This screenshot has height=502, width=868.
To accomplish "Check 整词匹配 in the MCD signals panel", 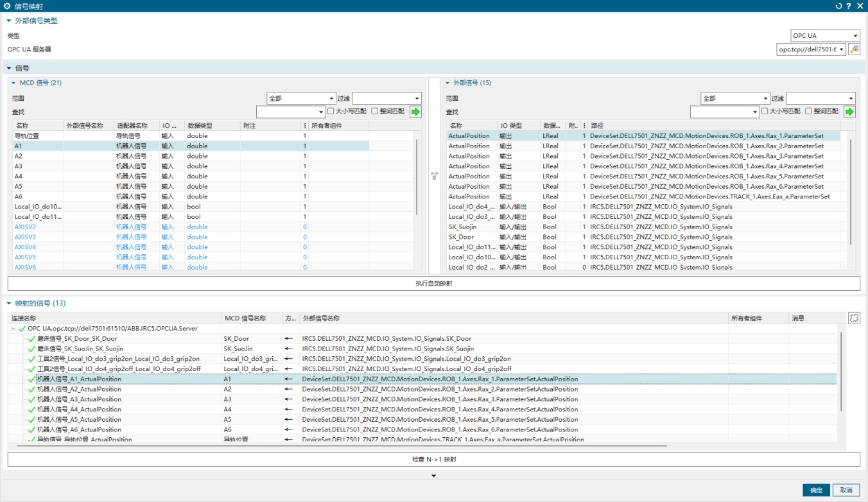I will pyautogui.click(x=375, y=112).
